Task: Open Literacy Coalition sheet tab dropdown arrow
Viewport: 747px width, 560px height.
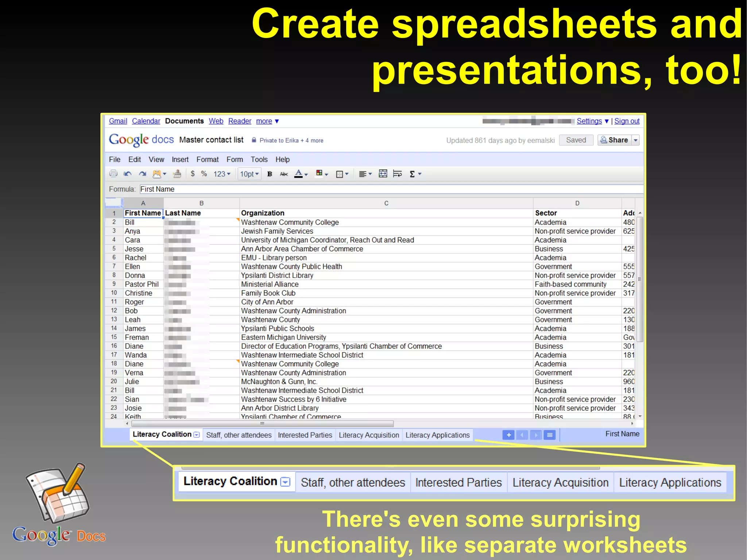Action: pos(197,435)
